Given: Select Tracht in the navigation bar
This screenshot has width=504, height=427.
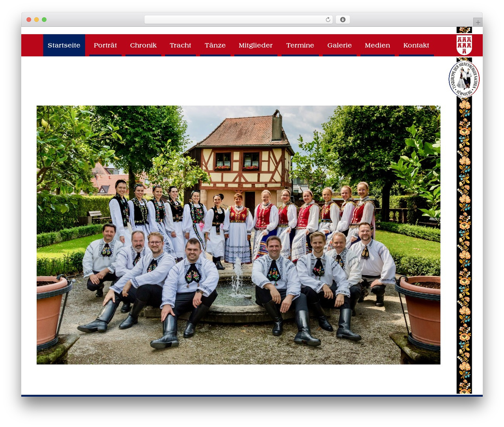Looking at the screenshot, I should coord(180,45).
